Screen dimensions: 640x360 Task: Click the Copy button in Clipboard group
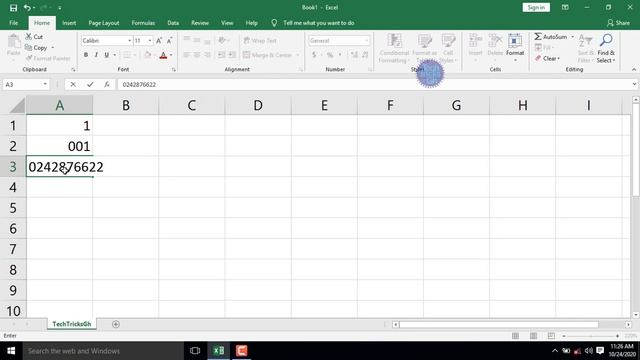36,47
